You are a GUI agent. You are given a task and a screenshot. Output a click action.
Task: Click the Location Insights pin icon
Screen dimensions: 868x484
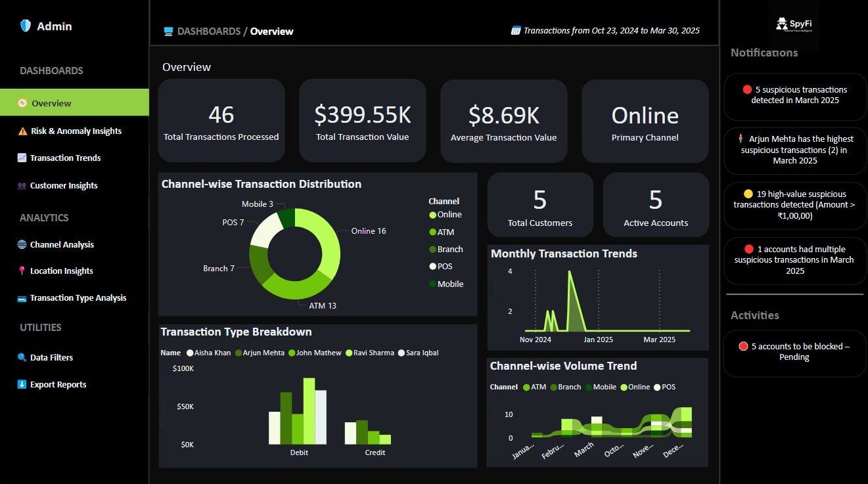tap(21, 271)
